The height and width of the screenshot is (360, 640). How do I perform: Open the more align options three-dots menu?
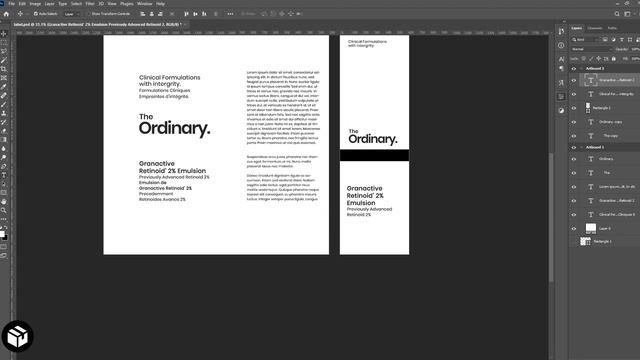tap(231, 14)
